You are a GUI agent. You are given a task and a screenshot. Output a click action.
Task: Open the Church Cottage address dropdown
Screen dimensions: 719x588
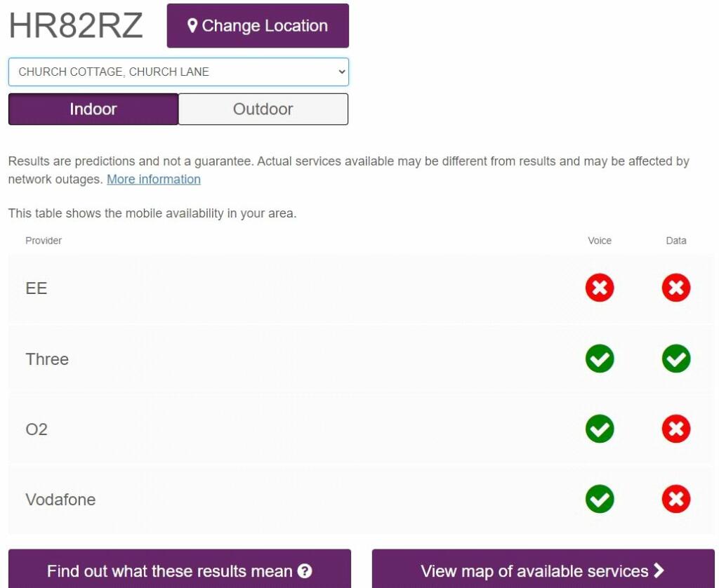[x=178, y=72]
